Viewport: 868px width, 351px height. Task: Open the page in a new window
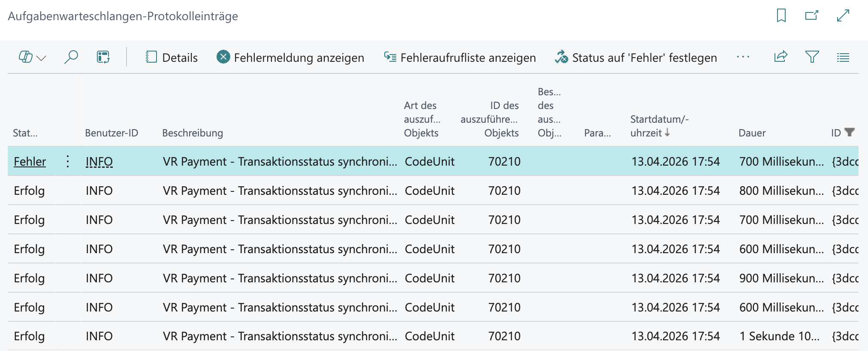pyautogui.click(x=812, y=16)
